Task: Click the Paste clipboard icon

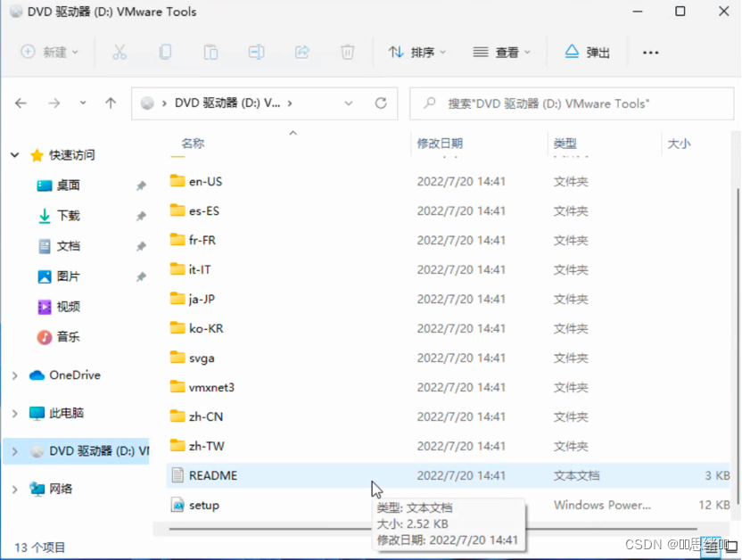Action: tap(210, 52)
